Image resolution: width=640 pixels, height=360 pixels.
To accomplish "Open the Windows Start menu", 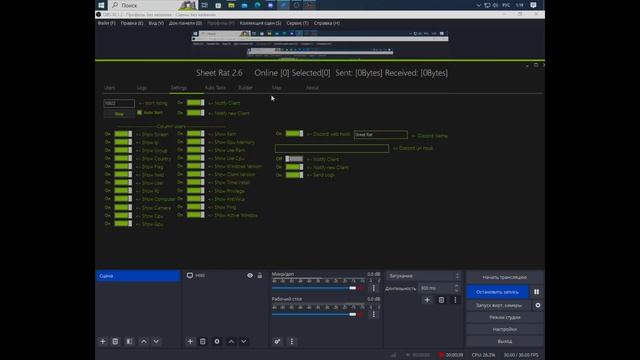I will [101, 5].
